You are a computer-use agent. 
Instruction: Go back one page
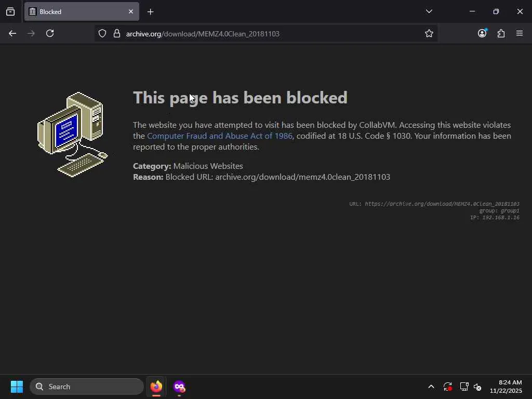point(12,33)
